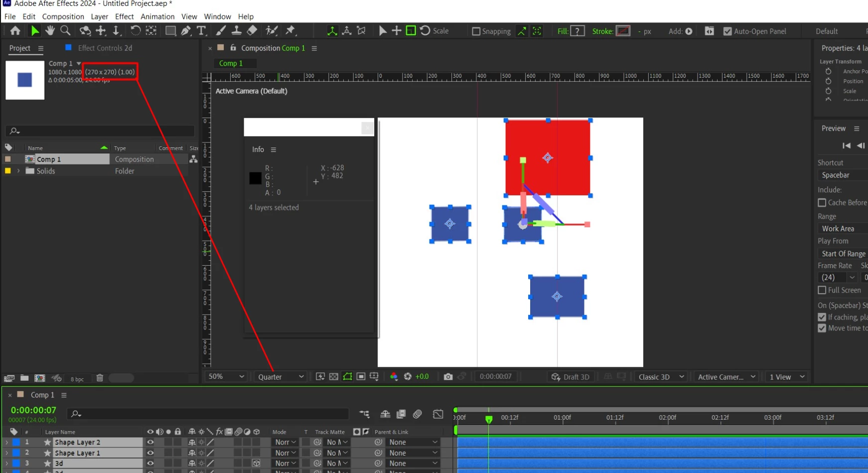The image size is (868, 473).
Task: Open the Layer menu
Action: (x=100, y=16)
